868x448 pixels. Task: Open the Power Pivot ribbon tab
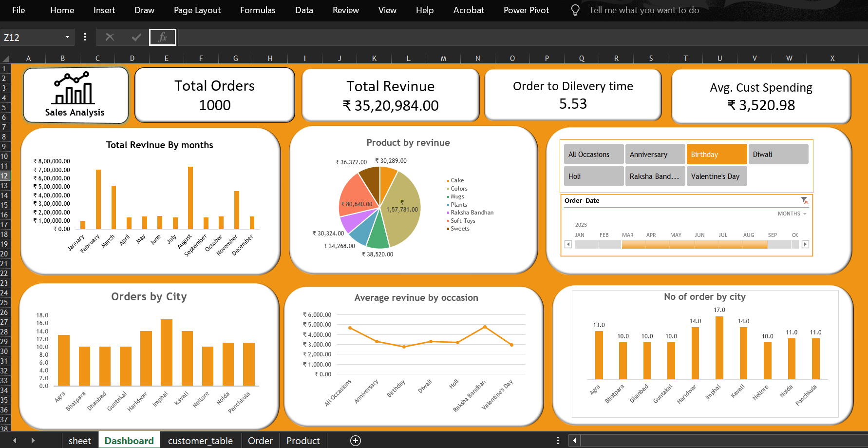click(x=526, y=10)
